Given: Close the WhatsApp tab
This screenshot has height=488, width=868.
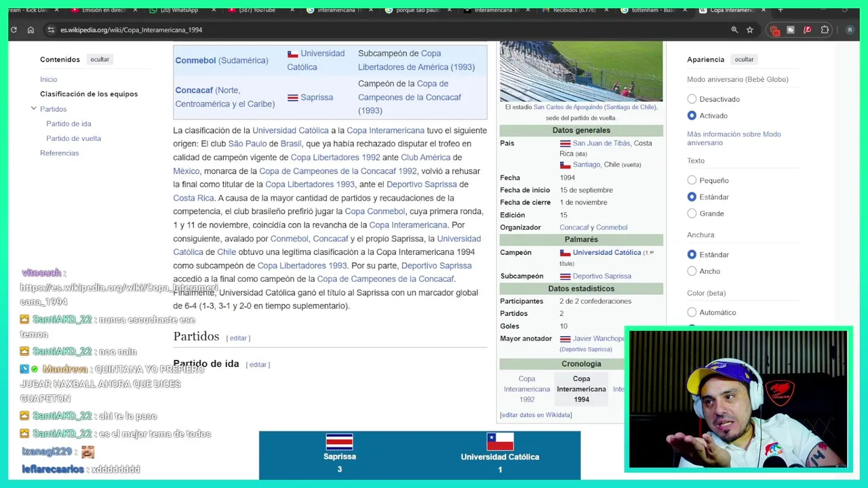Looking at the screenshot, I should pyautogui.click(x=214, y=10).
